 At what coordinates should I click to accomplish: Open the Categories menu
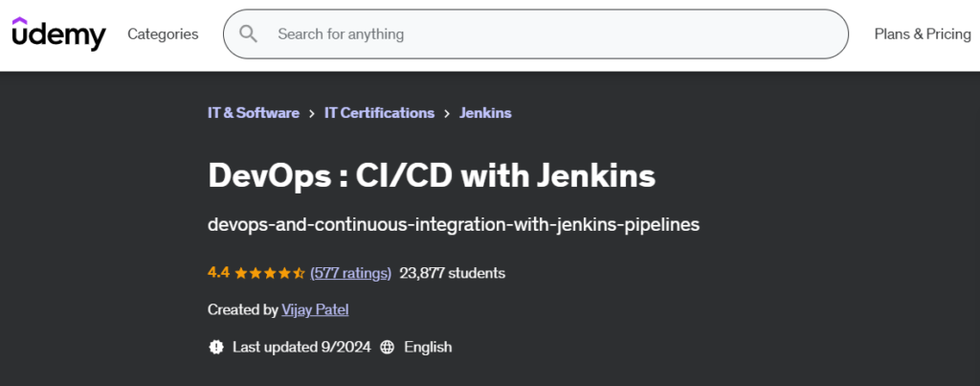point(163,34)
